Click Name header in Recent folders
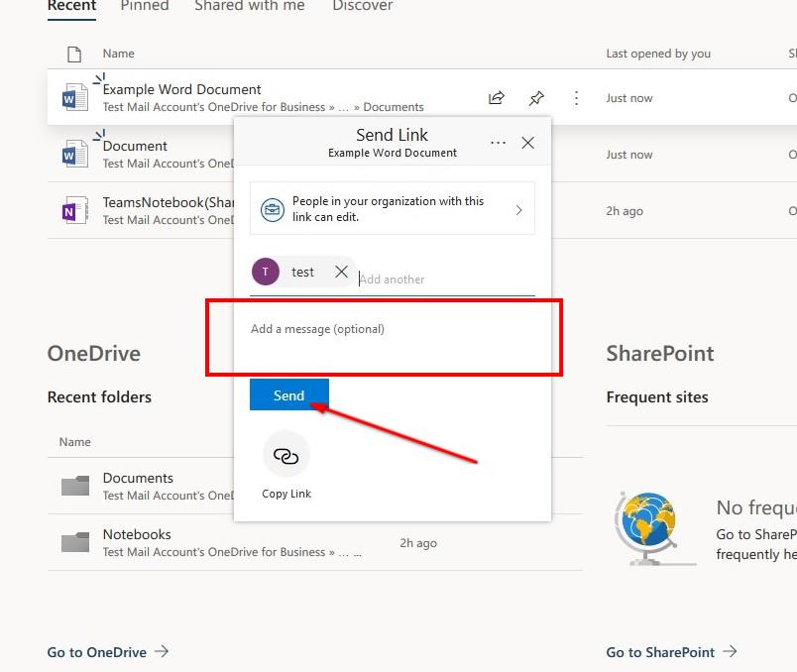 74,442
